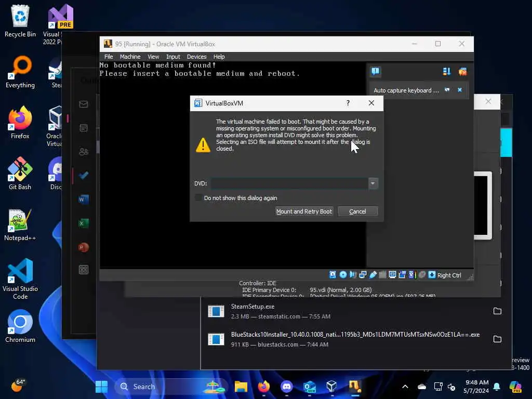Click the PowerPoint icon in Outlook sidebar
The height and width of the screenshot is (399, 532).
[84, 247]
